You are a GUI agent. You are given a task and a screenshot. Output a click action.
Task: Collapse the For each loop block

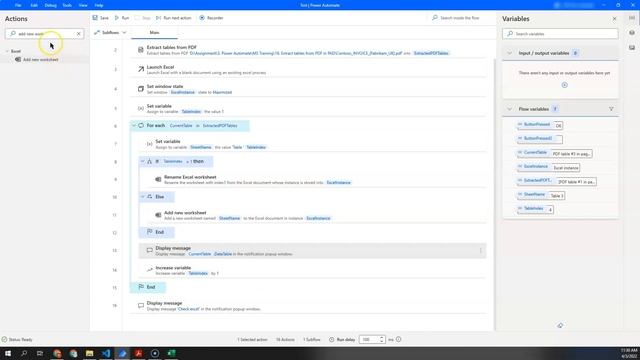coord(134,126)
